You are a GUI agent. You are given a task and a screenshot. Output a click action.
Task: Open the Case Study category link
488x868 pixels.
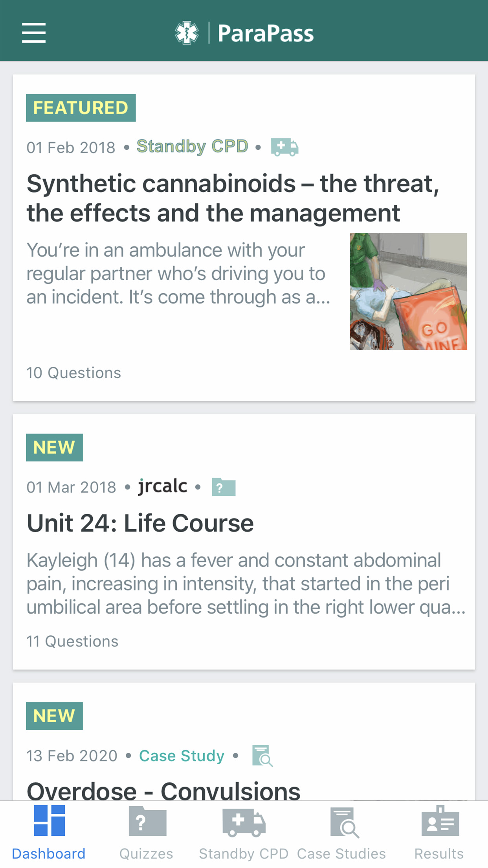[x=182, y=756]
